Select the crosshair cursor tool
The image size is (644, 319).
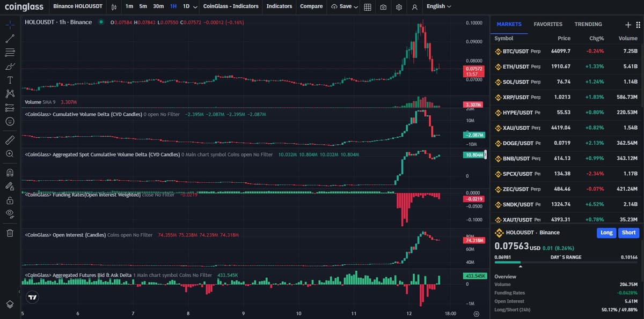click(x=10, y=25)
